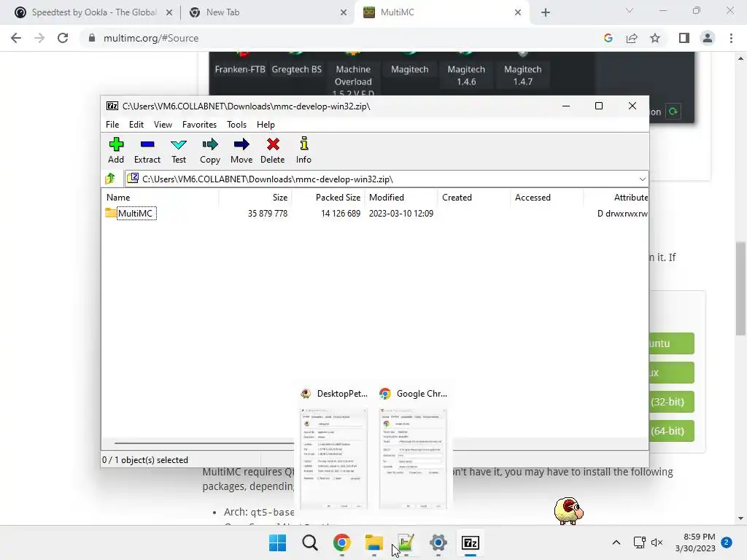Open the Favorites menu
747x560 pixels.
[199, 124]
